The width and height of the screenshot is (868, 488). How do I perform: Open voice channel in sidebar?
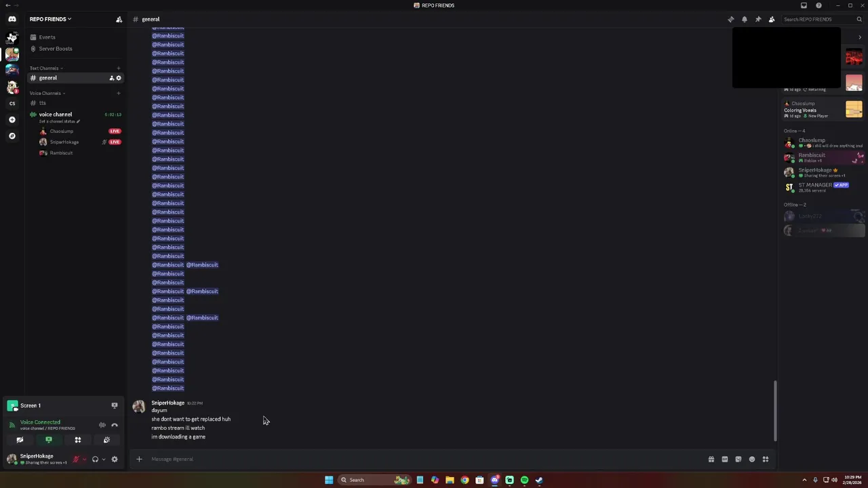click(56, 115)
